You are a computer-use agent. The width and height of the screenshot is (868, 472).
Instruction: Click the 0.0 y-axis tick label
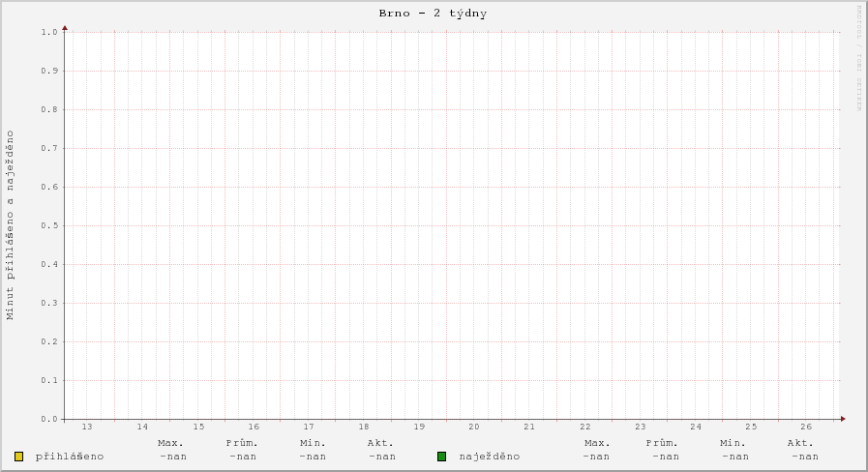[50, 419]
